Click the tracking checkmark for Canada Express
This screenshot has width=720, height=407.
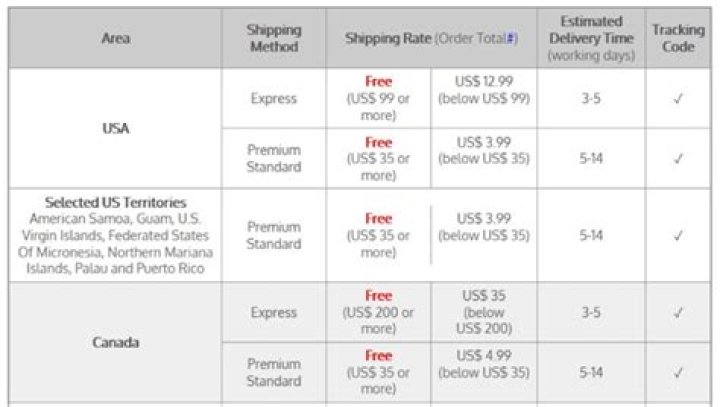coord(677,312)
